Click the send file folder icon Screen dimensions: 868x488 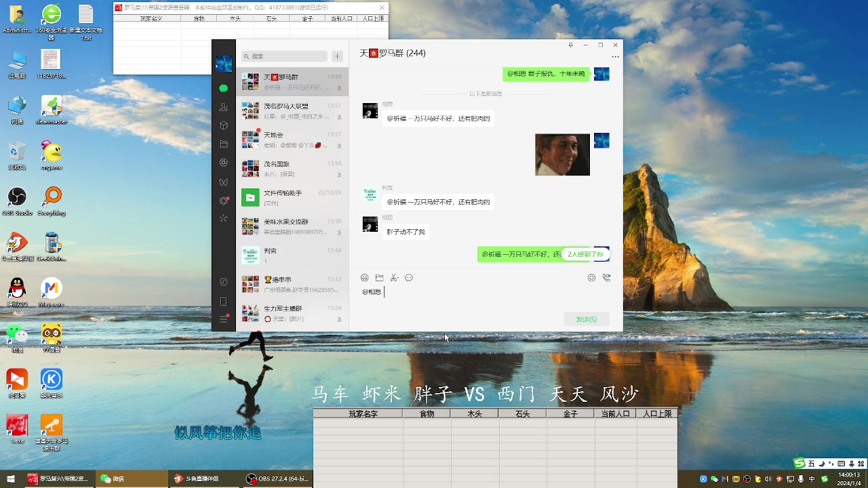(x=380, y=277)
